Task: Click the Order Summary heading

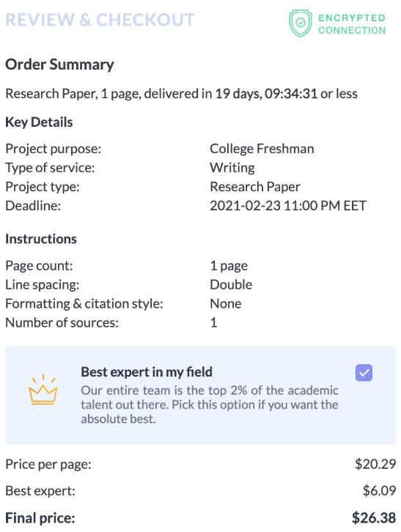Action: coord(59,64)
